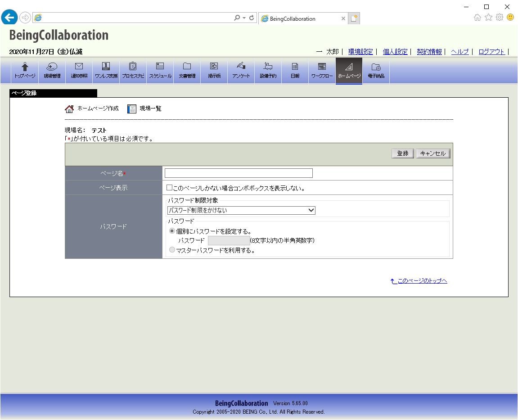Open the 契約情報 link
Image resolution: width=518 pixels, height=420 pixels.
coord(429,52)
